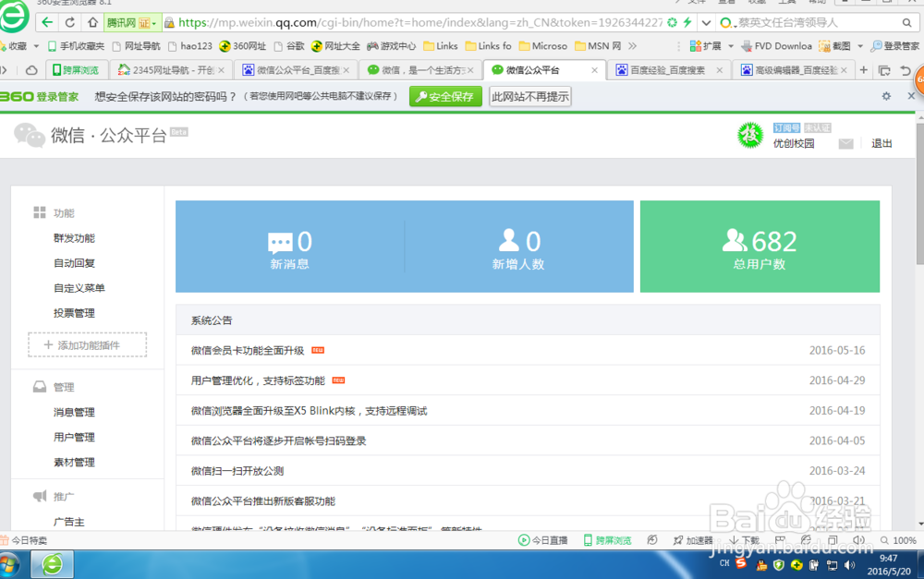Open announcement 微信会员卡功能全面升级
The height and width of the screenshot is (579, 924).
pyautogui.click(x=248, y=351)
